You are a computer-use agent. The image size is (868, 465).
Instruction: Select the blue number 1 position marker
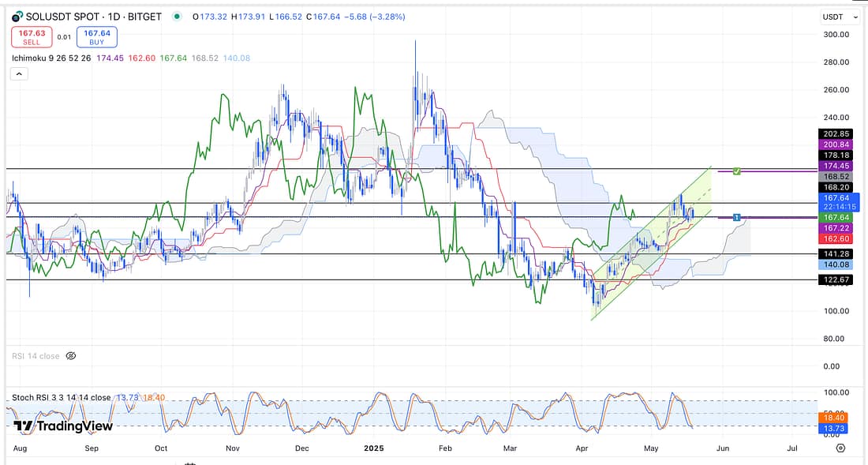point(735,217)
